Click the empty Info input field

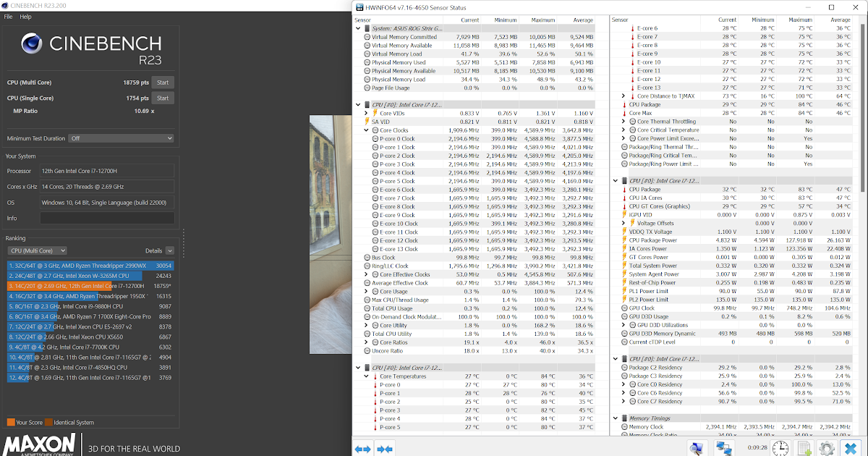pos(107,218)
